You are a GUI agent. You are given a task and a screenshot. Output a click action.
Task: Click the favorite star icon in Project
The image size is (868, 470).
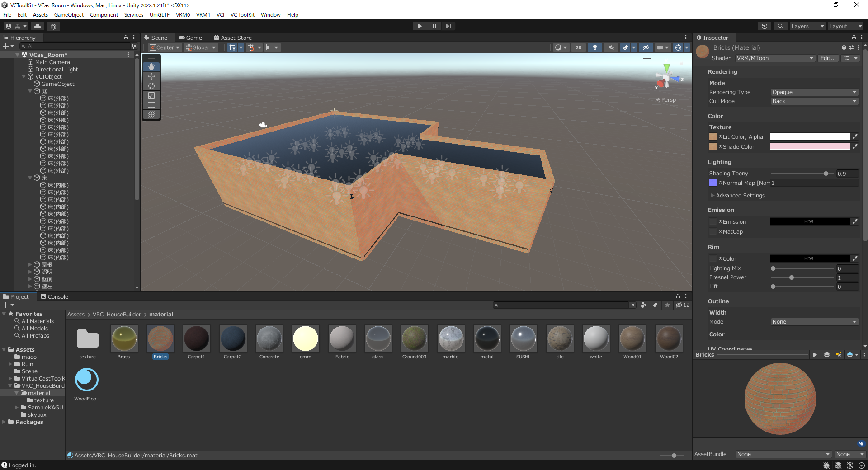click(x=667, y=305)
